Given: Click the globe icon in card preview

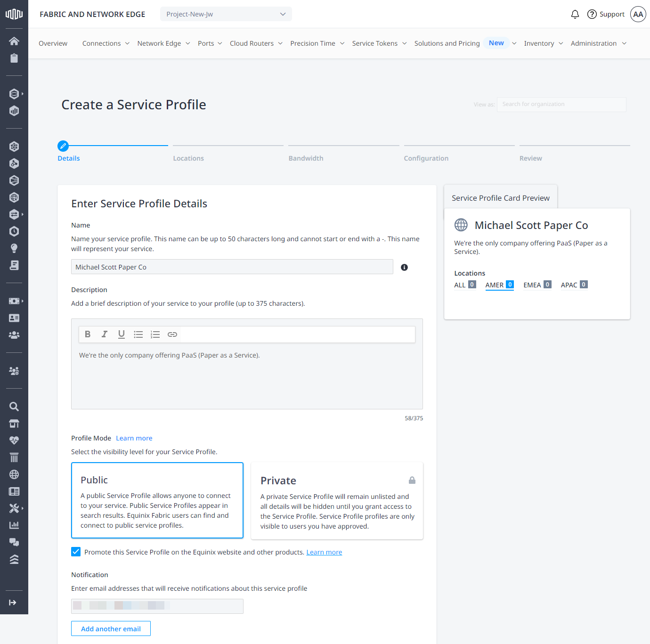Looking at the screenshot, I should (x=461, y=225).
